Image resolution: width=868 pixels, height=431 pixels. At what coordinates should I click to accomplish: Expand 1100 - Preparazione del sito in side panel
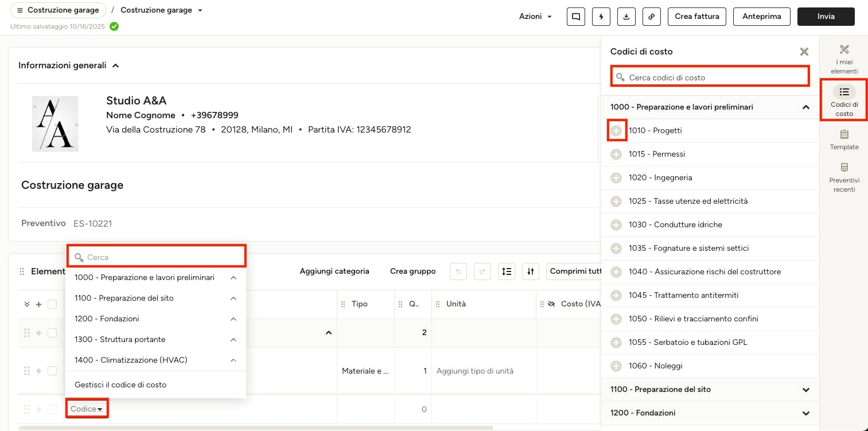click(x=806, y=390)
